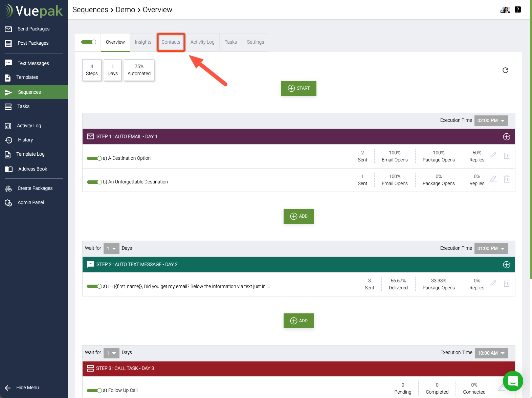532x398 pixels.
Task: Click Hide Menu in the sidebar
Action: pyautogui.click(x=27, y=388)
